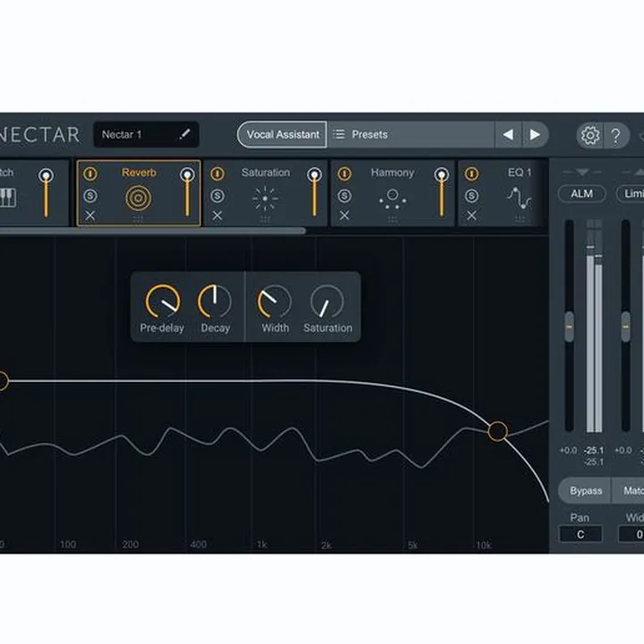
Task: Adjust the Reverb module mix slider
Action: pyautogui.click(x=187, y=192)
